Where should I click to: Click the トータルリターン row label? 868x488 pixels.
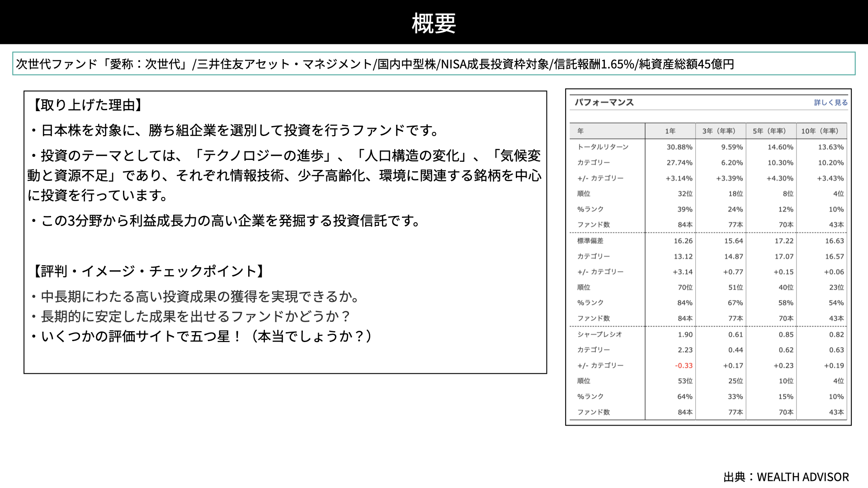[x=603, y=147]
